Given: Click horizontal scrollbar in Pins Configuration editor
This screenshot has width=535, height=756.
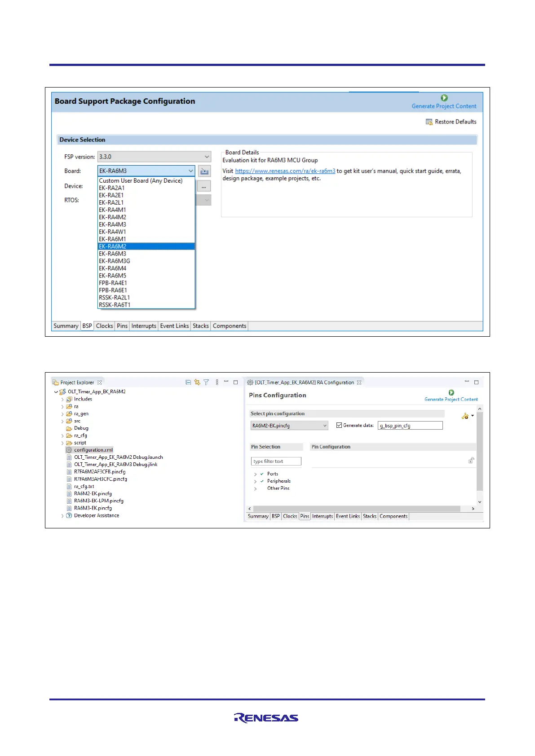Looking at the screenshot, I should point(357,509).
